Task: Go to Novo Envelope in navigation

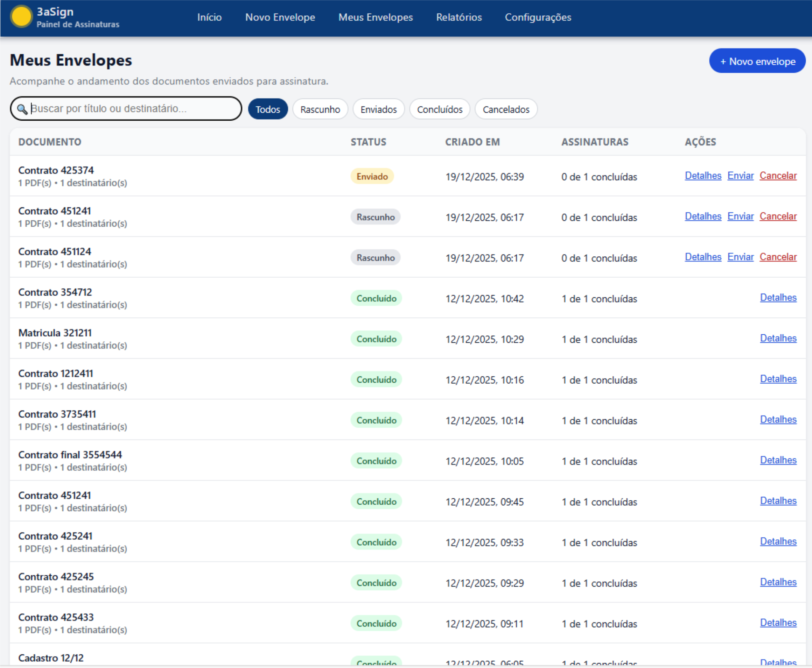Action: 280,17
